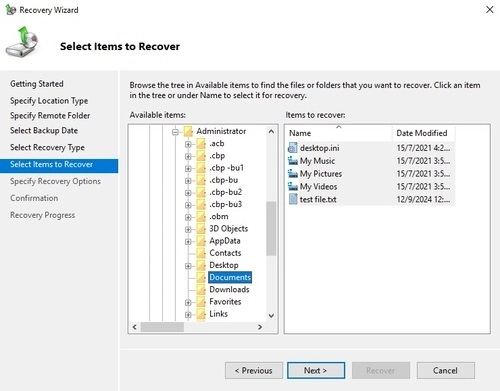Screen dimensions: 500x391
Task: Click the tree's scroll right arrow
Action: coord(260,327)
